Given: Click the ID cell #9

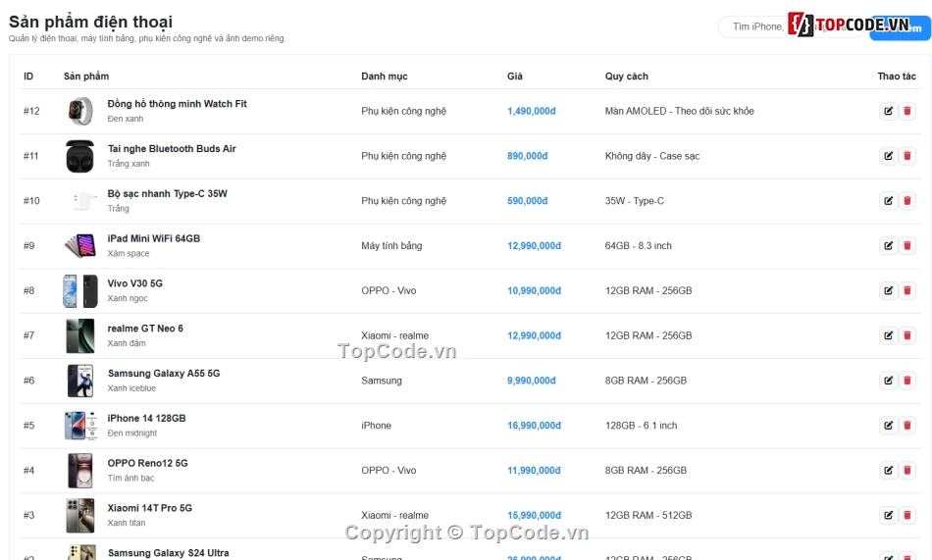Looking at the screenshot, I should click(29, 245).
